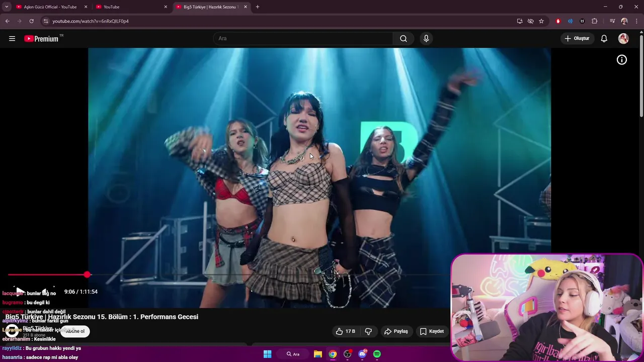Open Chrome three-dot menu
Image resolution: width=644 pixels, height=362 pixels.
click(x=637, y=21)
